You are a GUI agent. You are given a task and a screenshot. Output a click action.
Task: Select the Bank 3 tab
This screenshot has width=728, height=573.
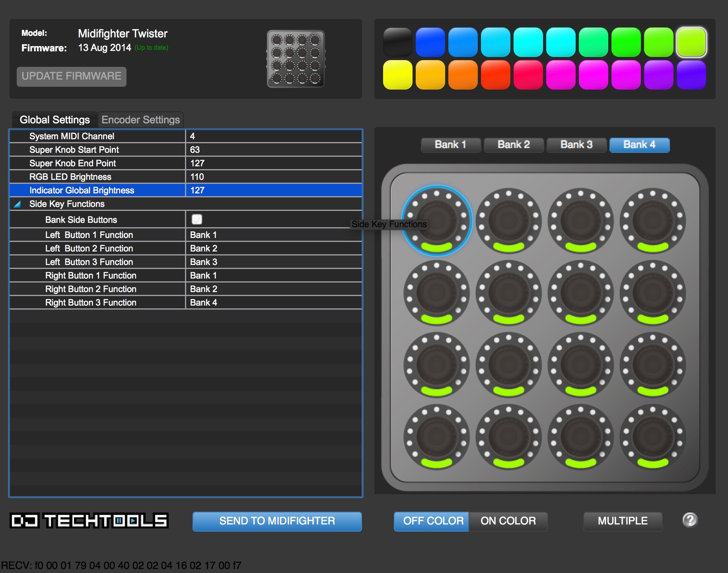576,145
